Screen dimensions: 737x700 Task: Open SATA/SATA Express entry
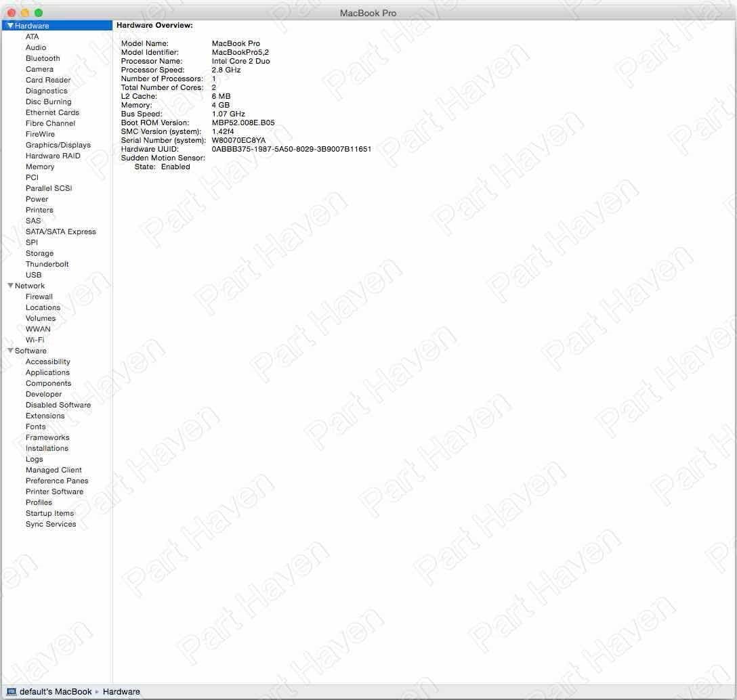(61, 231)
